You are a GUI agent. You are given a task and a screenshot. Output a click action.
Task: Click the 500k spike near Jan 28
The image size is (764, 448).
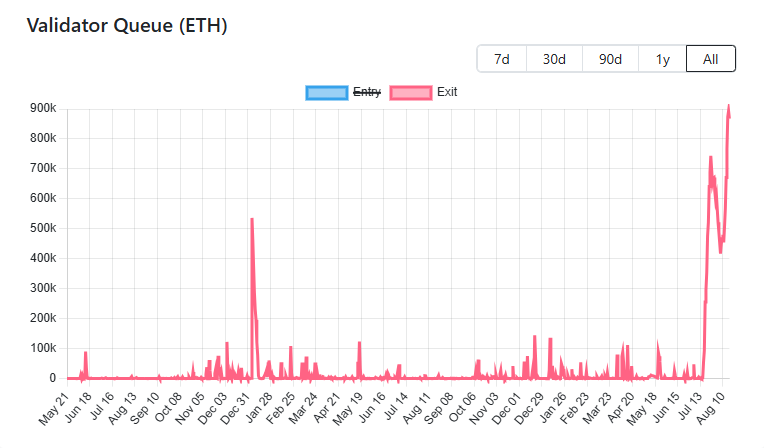tap(252, 219)
